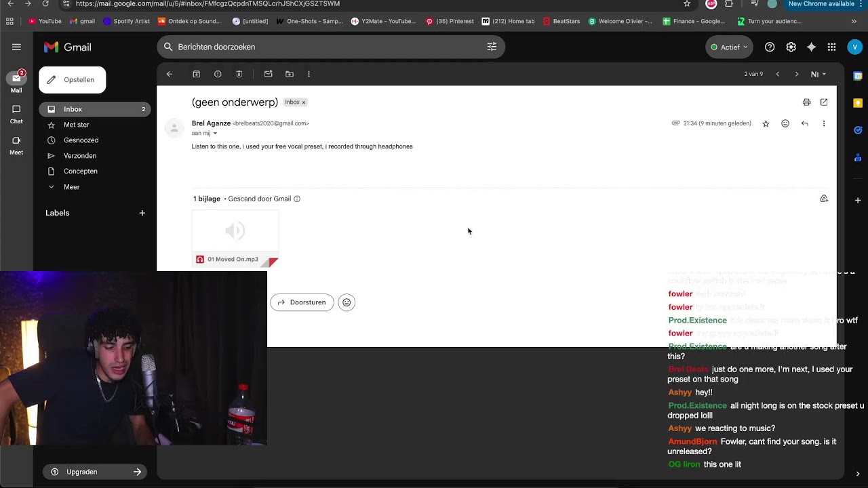Screen dimensions: 868x488
Task: Open the Spotify Artist bookmark
Action: coord(126,21)
